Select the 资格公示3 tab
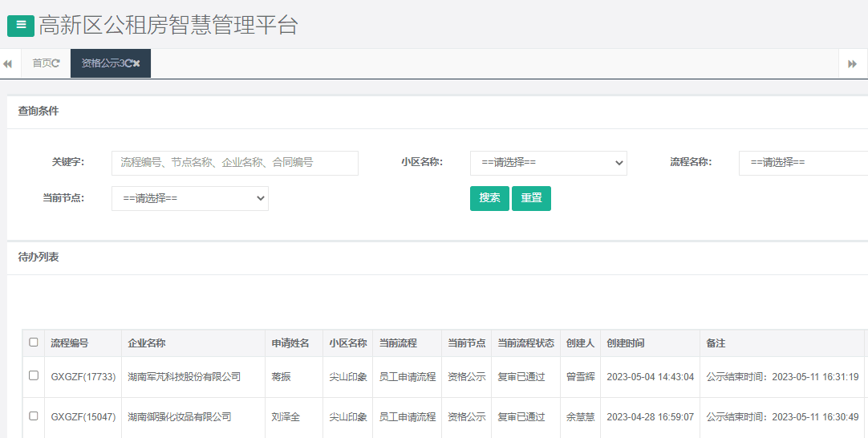Viewport: 868px width, 438px height. [102, 63]
